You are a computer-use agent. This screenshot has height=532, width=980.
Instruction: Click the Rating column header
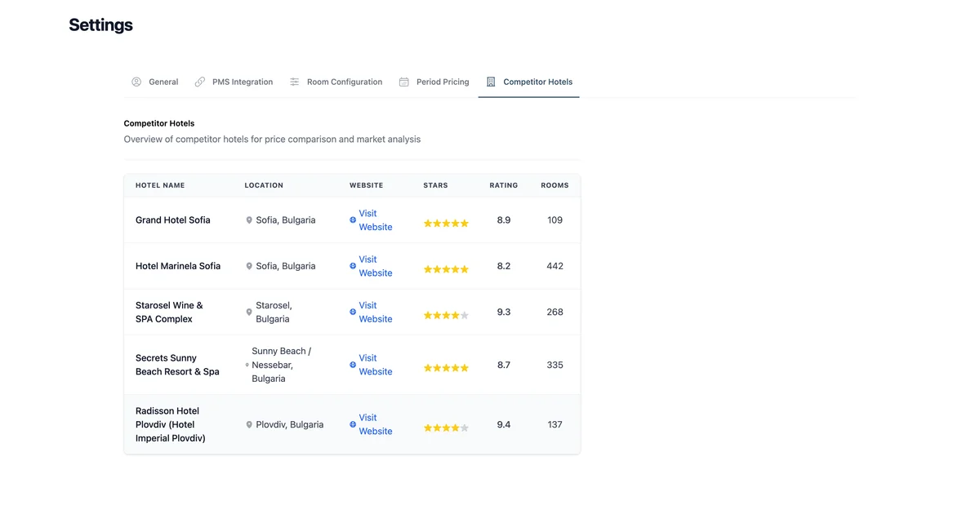coord(504,185)
